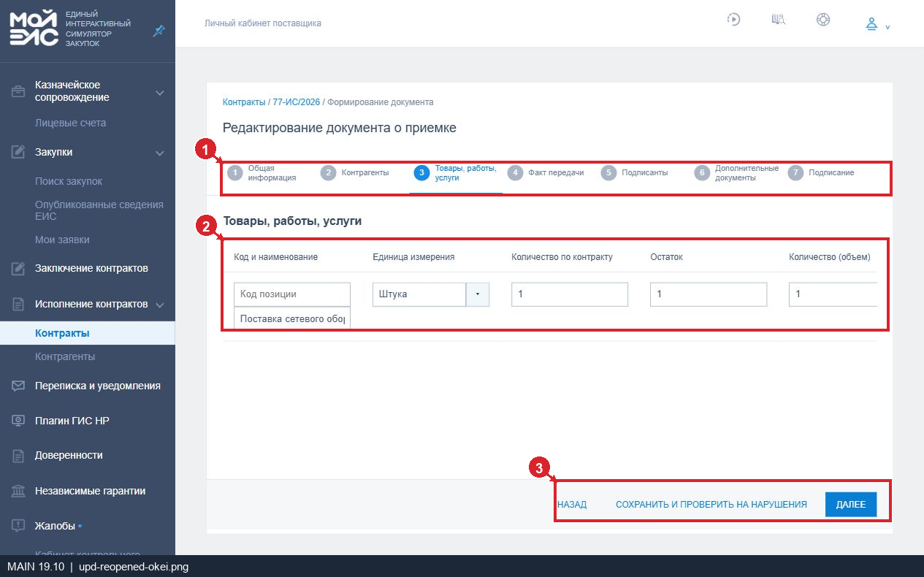Collapse the Закупки section chevron

point(160,153)
